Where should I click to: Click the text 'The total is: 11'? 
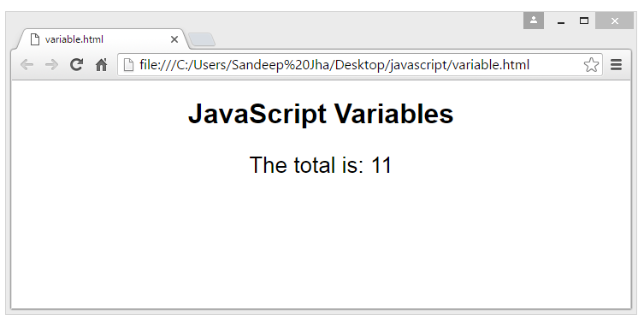point(321,165)
